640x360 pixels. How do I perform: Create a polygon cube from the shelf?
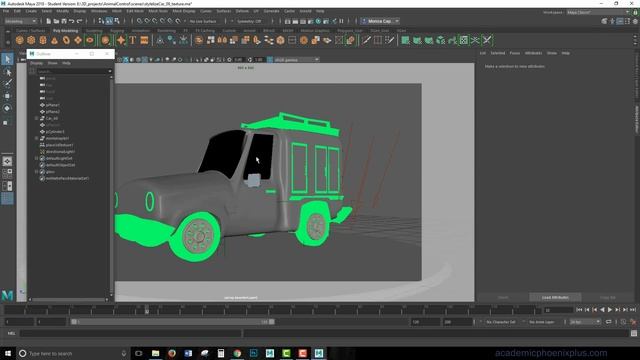click(x=31, y=40)
